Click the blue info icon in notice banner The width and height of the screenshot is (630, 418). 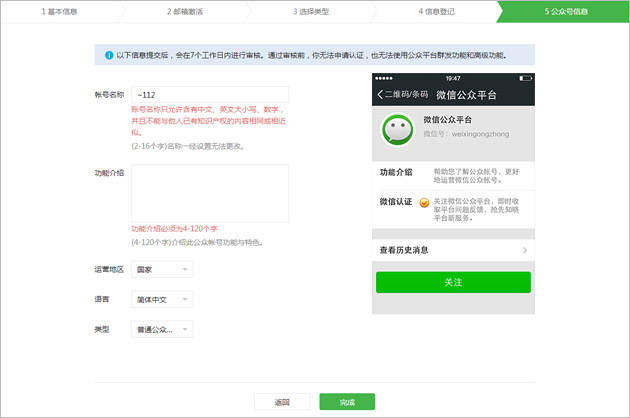(108, 55)
